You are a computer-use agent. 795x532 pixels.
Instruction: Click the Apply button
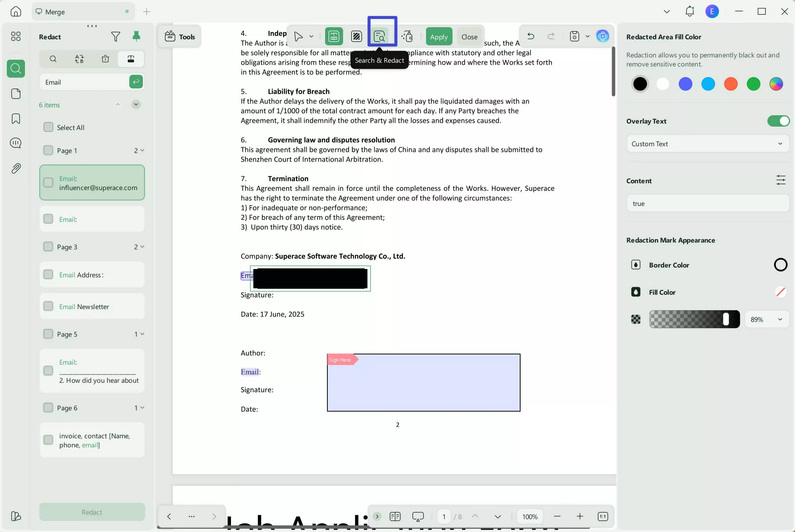[439, 36]
